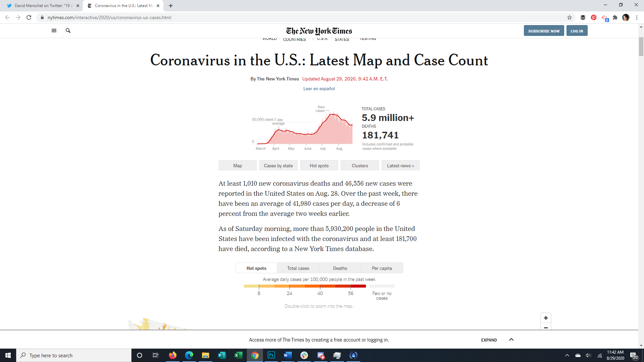Open Photoshop from the taskbar
The image size is (644, 362).
click(x=271, y=355)
